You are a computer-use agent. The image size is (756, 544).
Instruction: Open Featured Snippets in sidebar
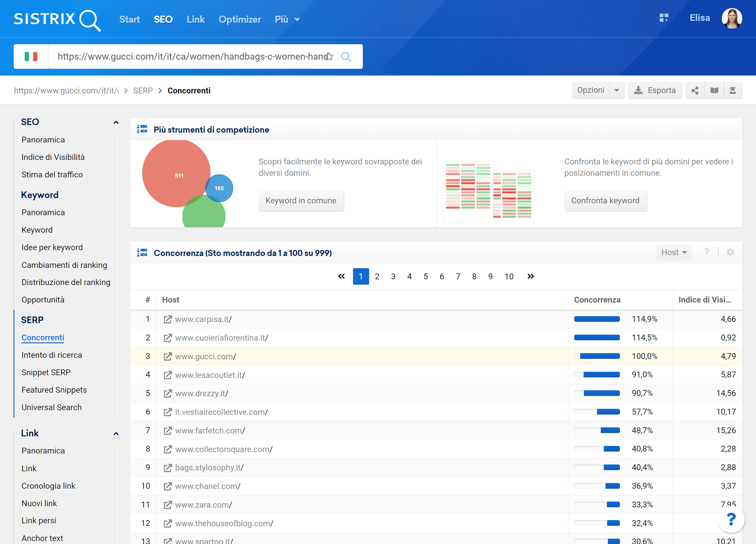tap(54, 390)
